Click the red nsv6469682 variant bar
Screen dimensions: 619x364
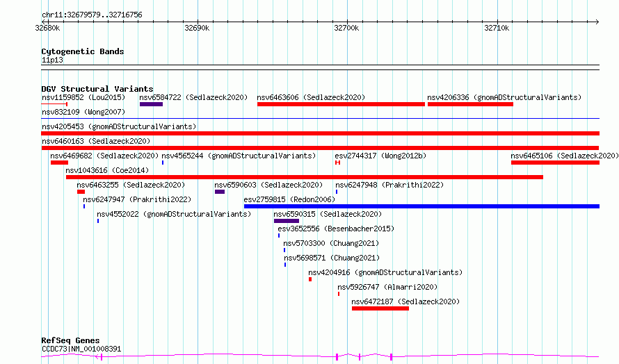tap(59, 163)
